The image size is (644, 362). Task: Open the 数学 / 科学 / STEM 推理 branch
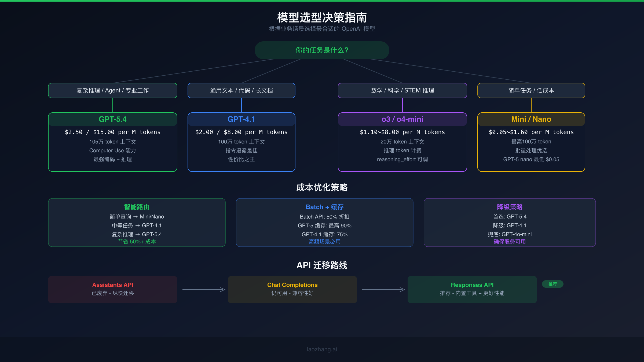(402, 90)
